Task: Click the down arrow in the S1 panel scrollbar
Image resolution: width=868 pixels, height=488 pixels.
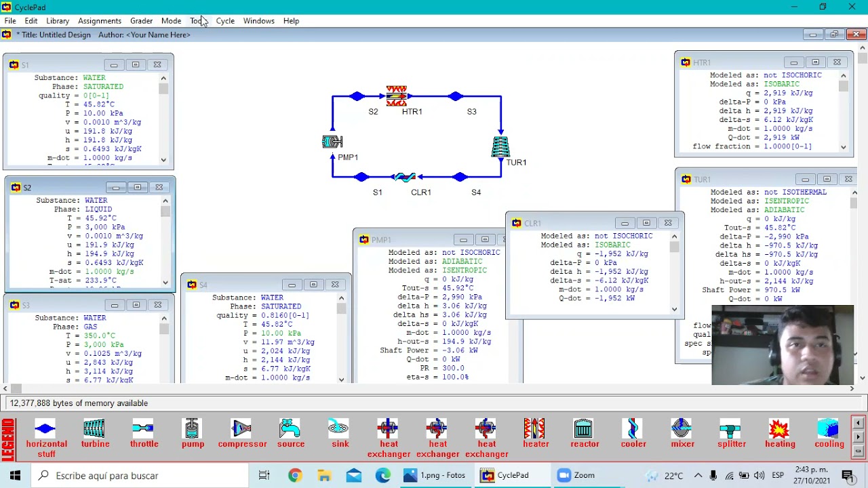Action: [x=163, y=160]
